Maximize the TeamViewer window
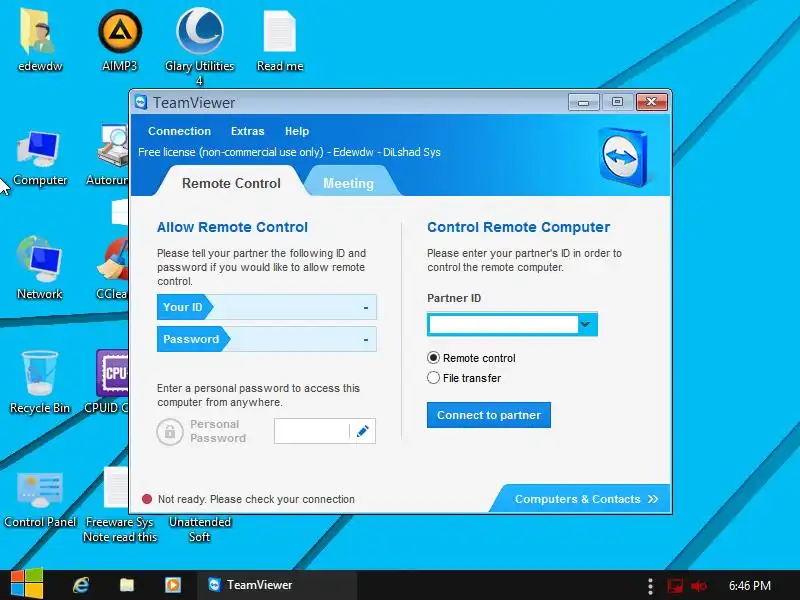This screenshot has width=800, height=600. 617,102
